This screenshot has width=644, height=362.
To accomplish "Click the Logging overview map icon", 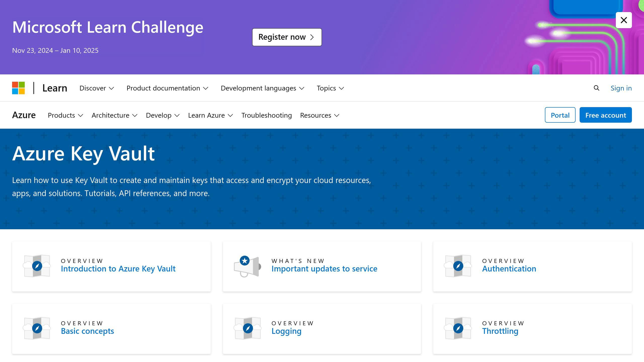I will [248, 328].
